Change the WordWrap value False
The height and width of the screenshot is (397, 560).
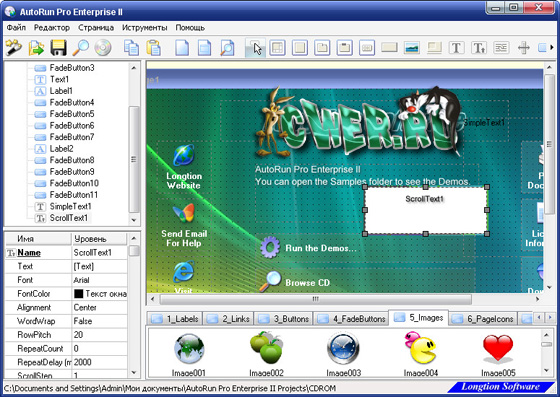point(99,321)
